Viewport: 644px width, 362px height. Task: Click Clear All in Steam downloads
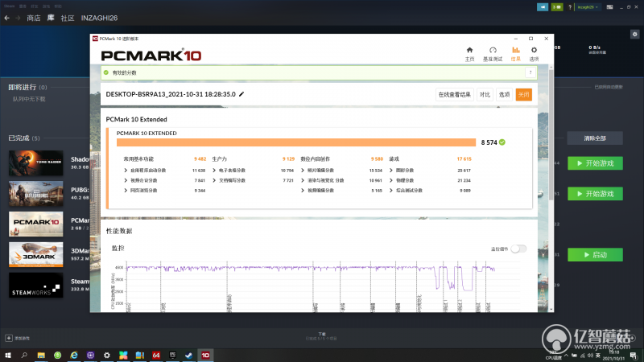point(595,138)
